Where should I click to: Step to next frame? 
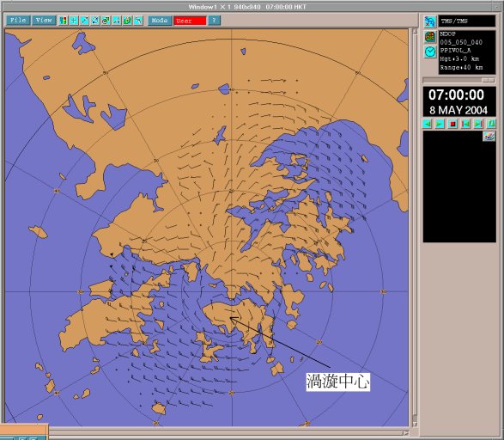click(x=478, y=124)
